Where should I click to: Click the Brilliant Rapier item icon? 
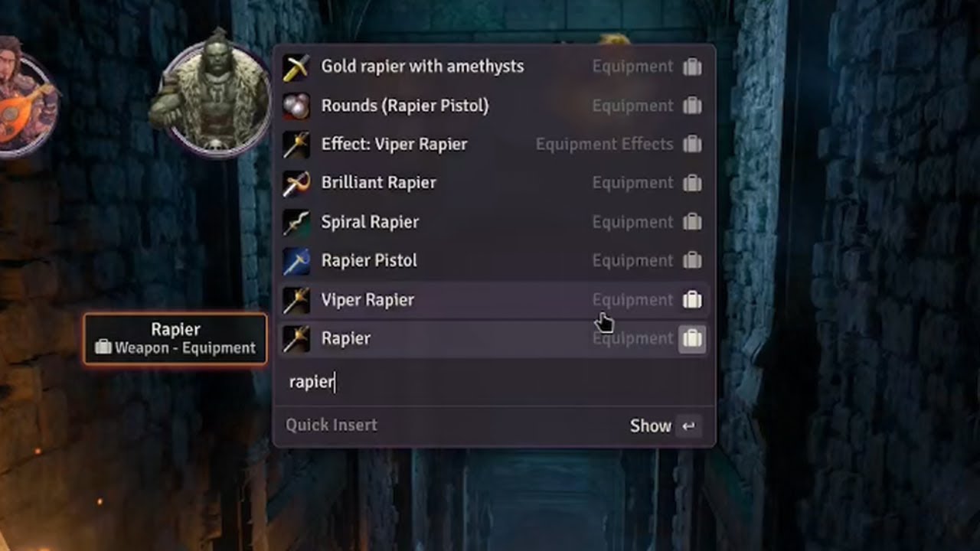(x=296, y=183)
